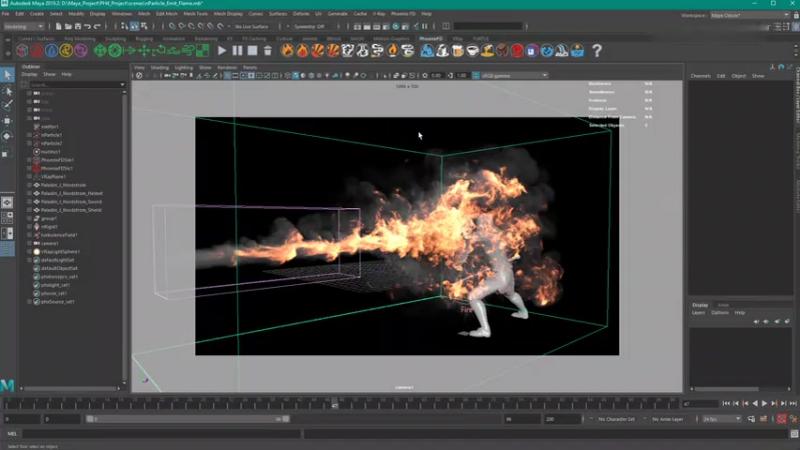Click the Channels menu in the Channel Box
800x450 pixels.
700,75
